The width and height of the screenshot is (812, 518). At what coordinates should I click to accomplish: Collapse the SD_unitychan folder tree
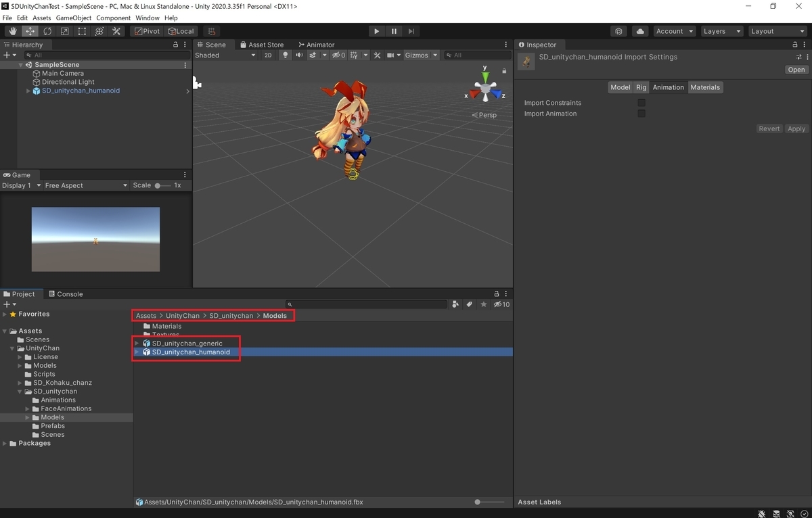tap(20, 392)
